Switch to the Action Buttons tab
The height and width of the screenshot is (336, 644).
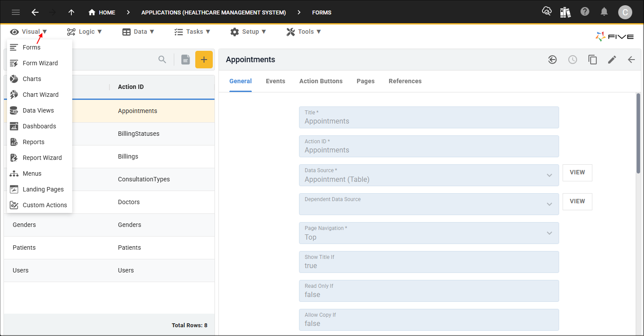pyautogui.click(x=321, y=81)
